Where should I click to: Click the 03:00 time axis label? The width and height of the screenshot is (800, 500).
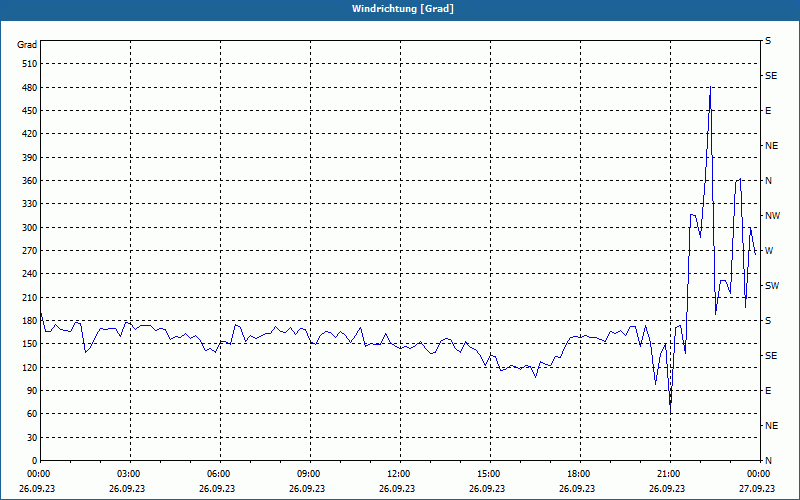(x=129, y=474)
